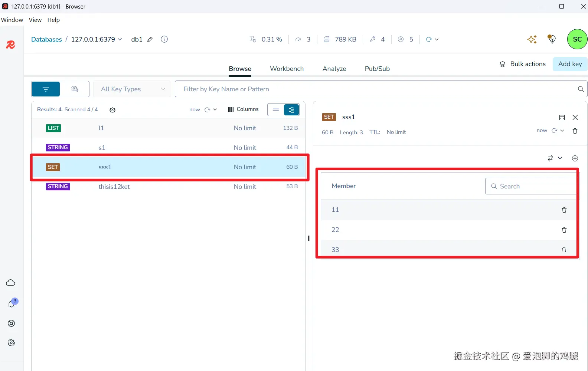Click the Bulk actions layers icon
Screen dimensions: 588x371
503,64
